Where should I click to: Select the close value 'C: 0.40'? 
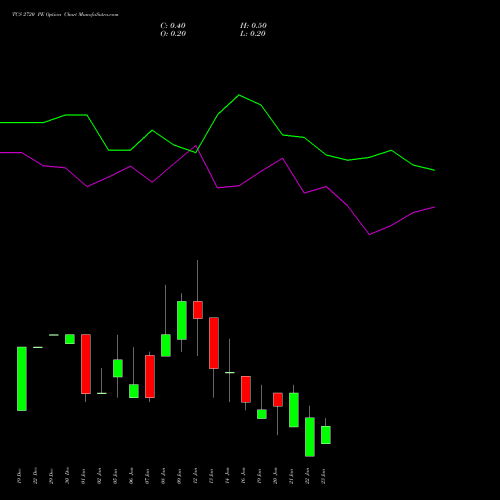[x=173, y=26]
